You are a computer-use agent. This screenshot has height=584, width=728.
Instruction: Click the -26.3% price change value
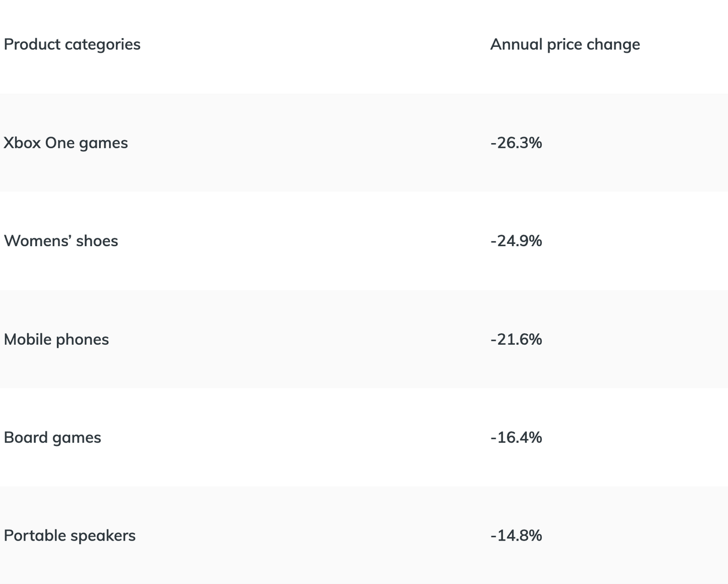[516, 143]
